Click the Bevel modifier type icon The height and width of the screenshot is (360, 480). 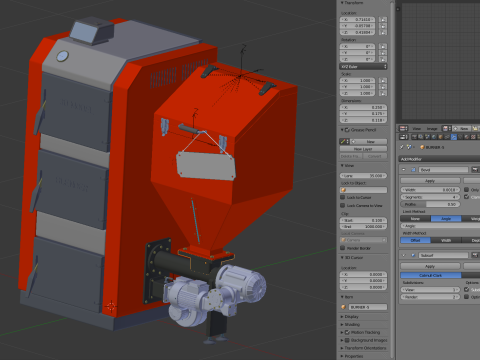tap(413, 170)
